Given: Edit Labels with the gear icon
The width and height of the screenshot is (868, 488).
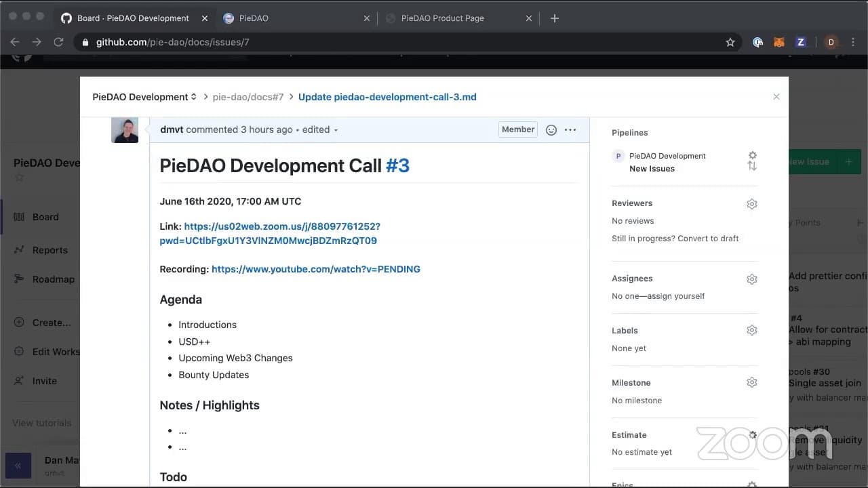Looking at the screenshot, I should click(x=752, y=330).
